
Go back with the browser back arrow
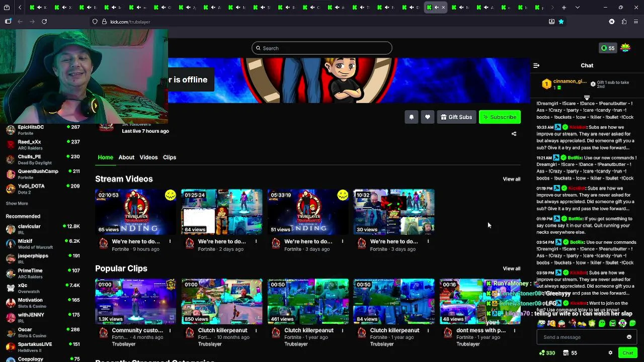tap(20, 22)
